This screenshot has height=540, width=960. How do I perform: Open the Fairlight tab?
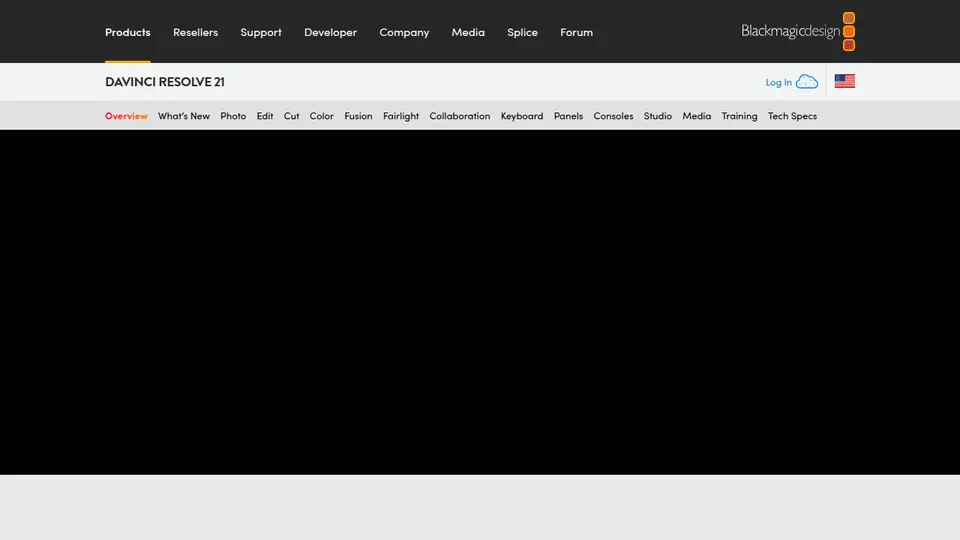tap(401, 116)
